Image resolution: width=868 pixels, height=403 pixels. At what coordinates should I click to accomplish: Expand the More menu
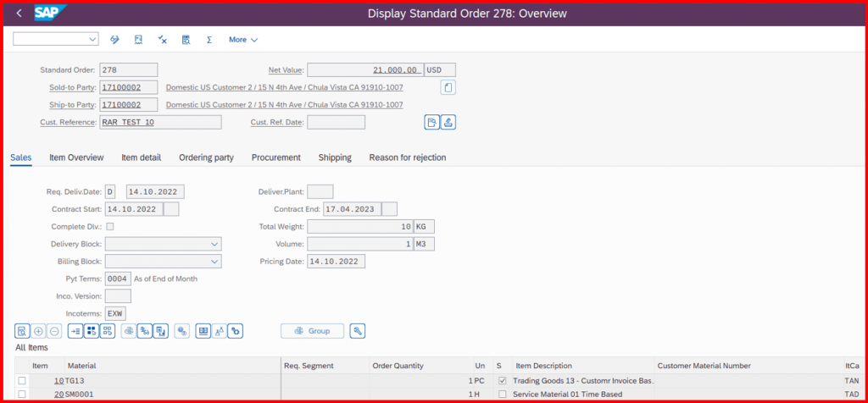(243, 40)
